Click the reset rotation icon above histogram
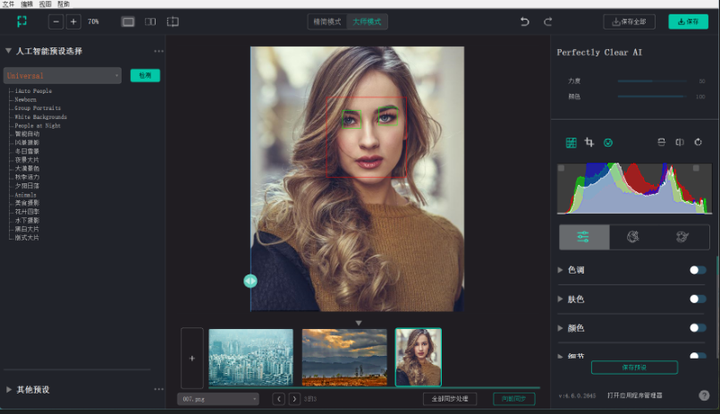Viewport: 720px width, 414px height. (x=698, y=143)
